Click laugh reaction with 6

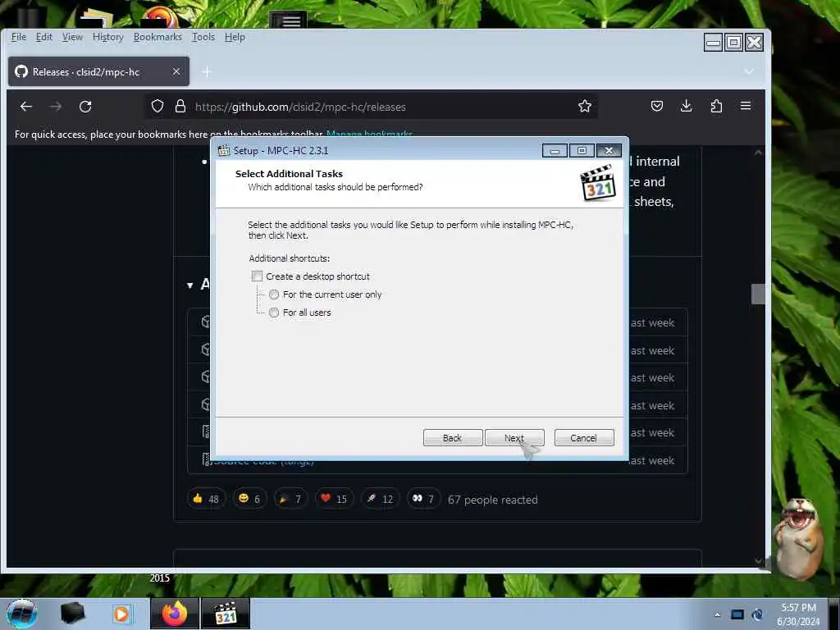pos(249,499)
